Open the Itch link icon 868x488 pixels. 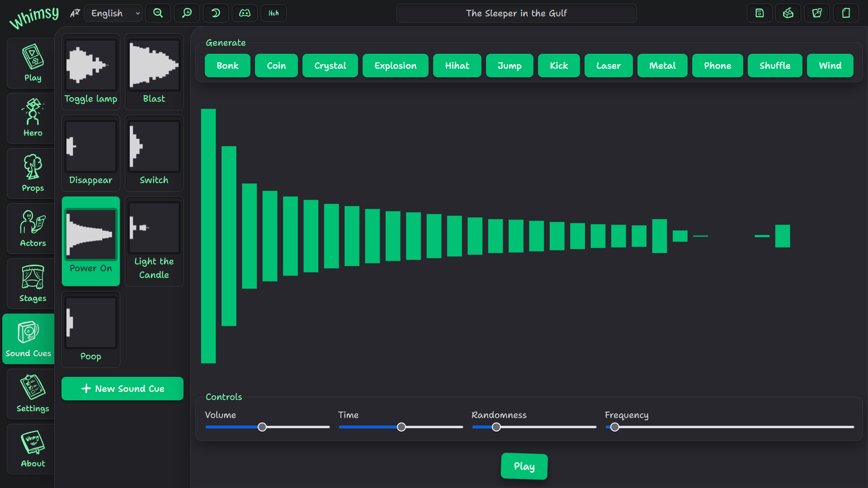click(274, 13)
